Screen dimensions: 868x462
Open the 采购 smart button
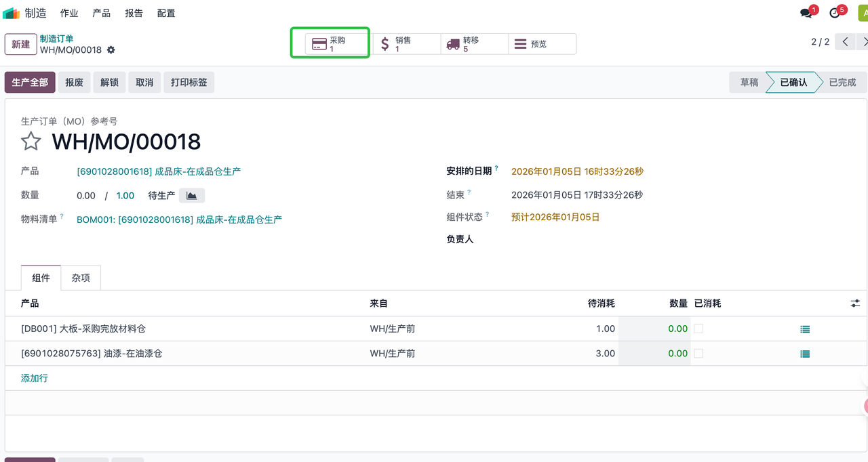coord(338,44)
